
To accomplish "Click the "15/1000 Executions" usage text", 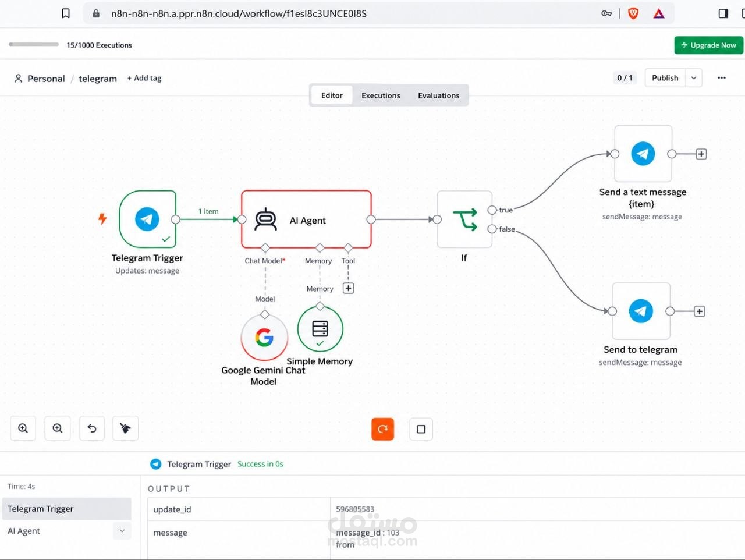I will pyautogui.click(x=100, y=45).
